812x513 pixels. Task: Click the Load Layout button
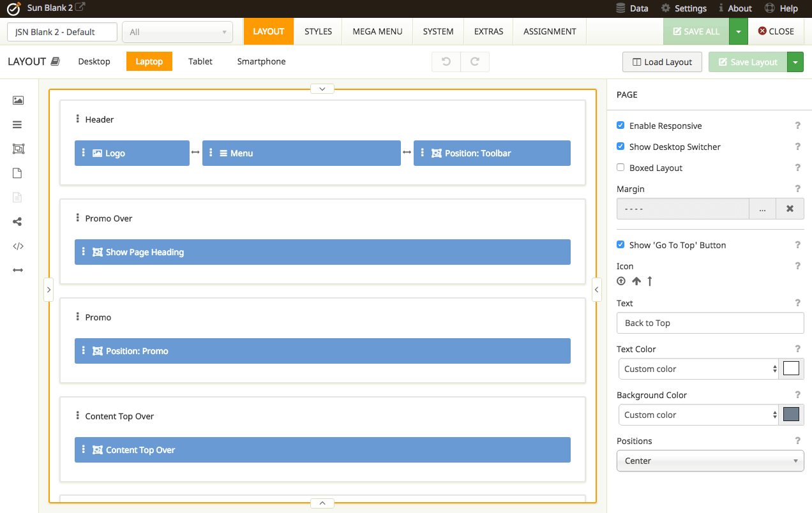pos(662,62)
